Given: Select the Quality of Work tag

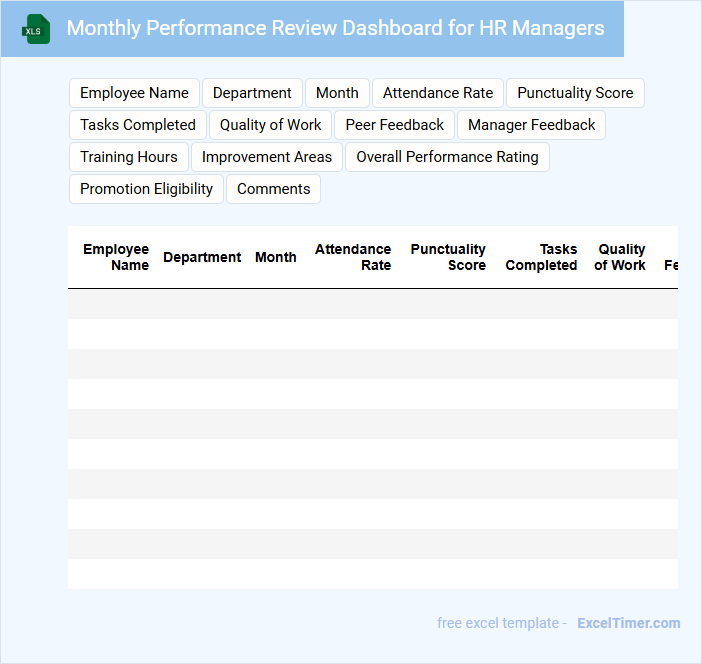Looking at the screenshot, I should [x=271, y=125].
